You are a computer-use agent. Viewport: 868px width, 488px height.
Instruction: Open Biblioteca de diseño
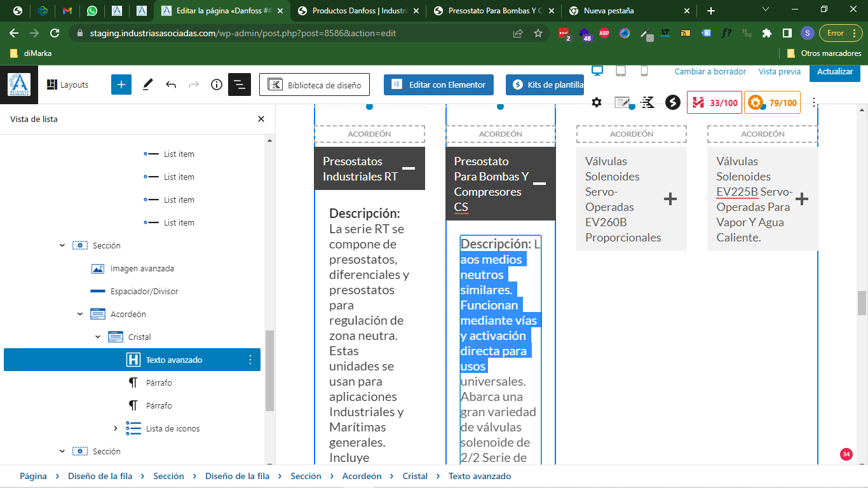[x=315, y=85]
